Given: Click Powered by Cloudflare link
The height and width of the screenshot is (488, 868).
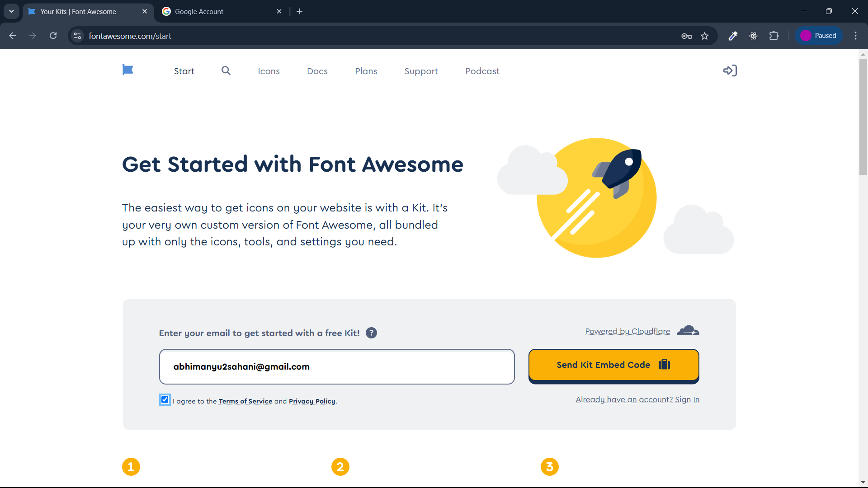Looking at the screenshot, I should coord(627,331).
